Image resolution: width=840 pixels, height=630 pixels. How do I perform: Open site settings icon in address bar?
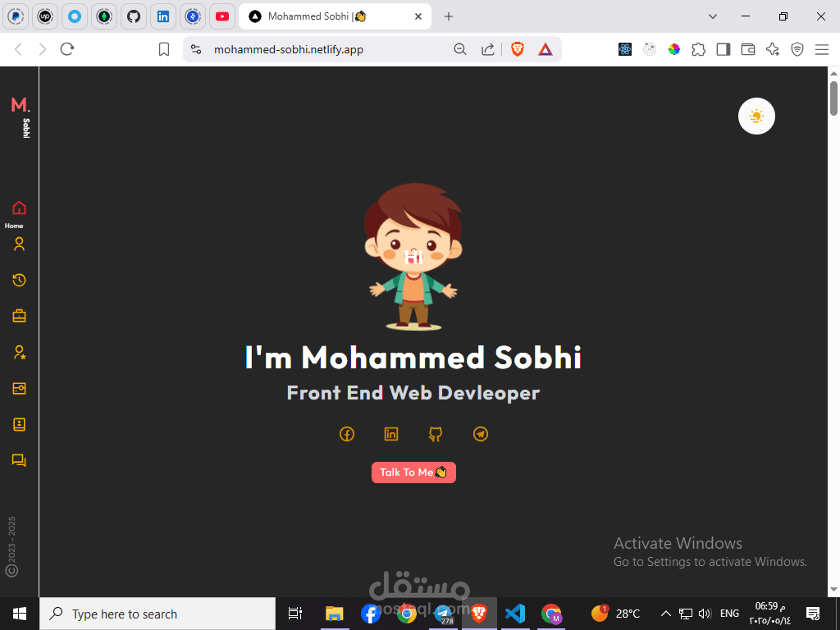[x=197, y=49]
